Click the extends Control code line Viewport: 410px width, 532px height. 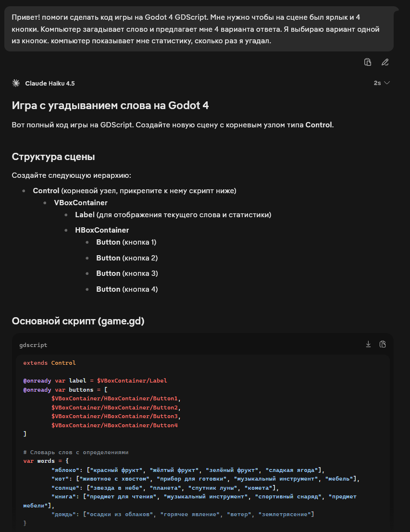click(x=50, y=363)
